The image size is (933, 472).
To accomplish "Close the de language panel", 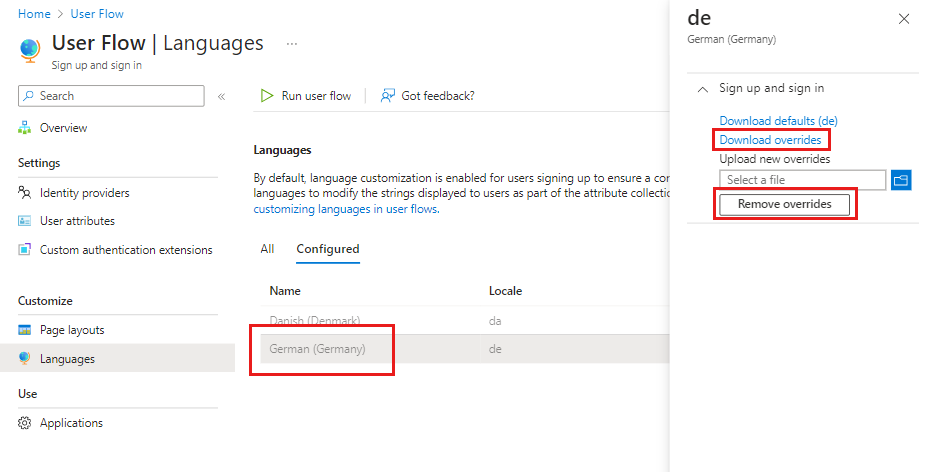I will coord(904,19).
